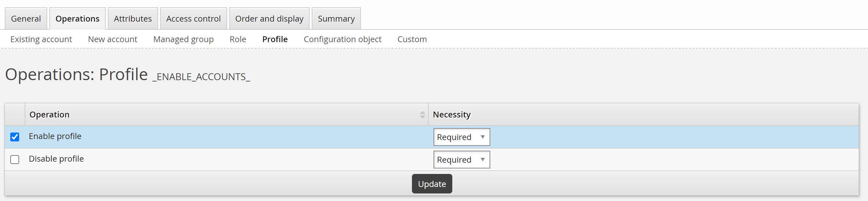Check the Disable profile checkbox
The image size is (868, 201).
tap(15, 160)
